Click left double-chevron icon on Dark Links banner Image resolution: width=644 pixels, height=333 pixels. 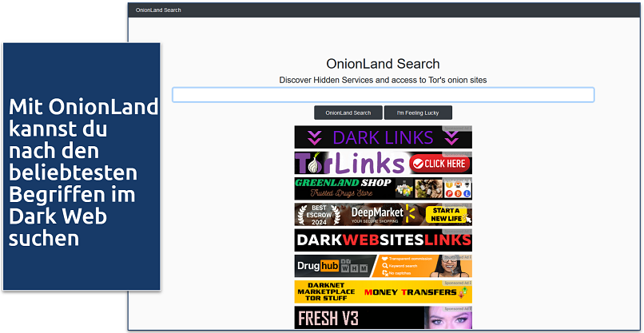point(313,137)
